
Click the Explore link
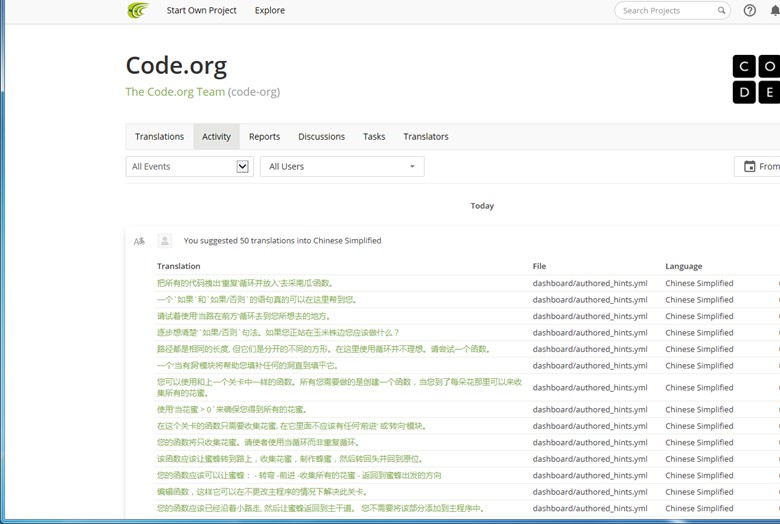(270, 10)
